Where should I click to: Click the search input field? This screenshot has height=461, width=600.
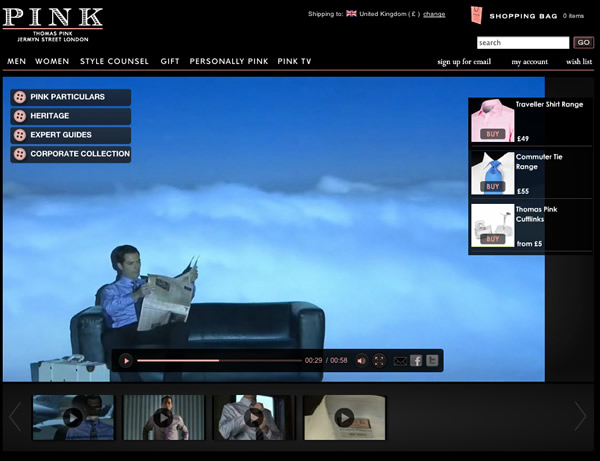523,42
